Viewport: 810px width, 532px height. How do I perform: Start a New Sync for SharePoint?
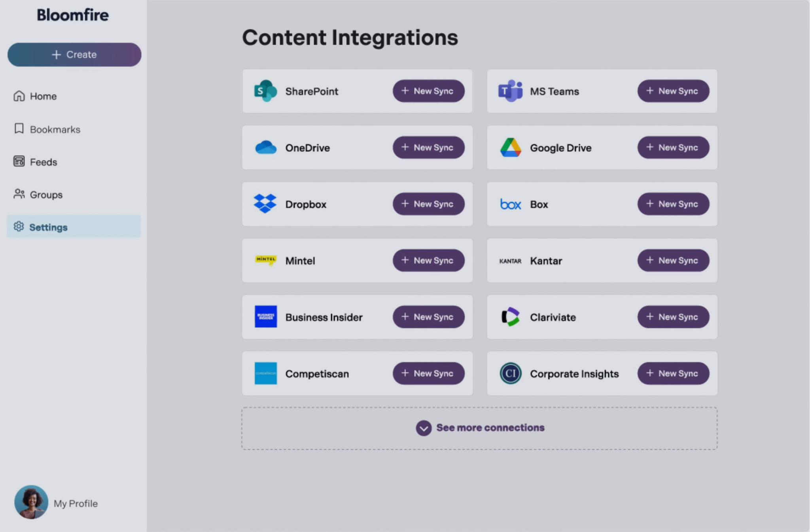tap(428, 91)
